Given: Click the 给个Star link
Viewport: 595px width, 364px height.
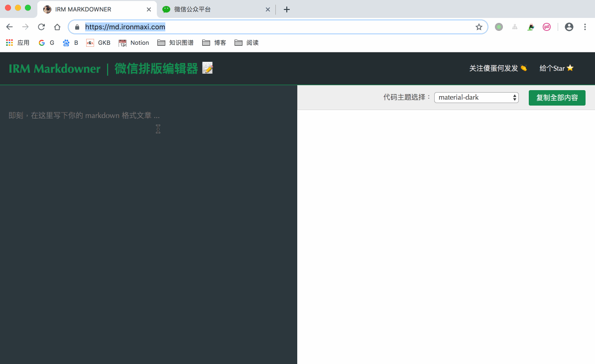Looking at the screenshot, I should [x=556, y=68].
